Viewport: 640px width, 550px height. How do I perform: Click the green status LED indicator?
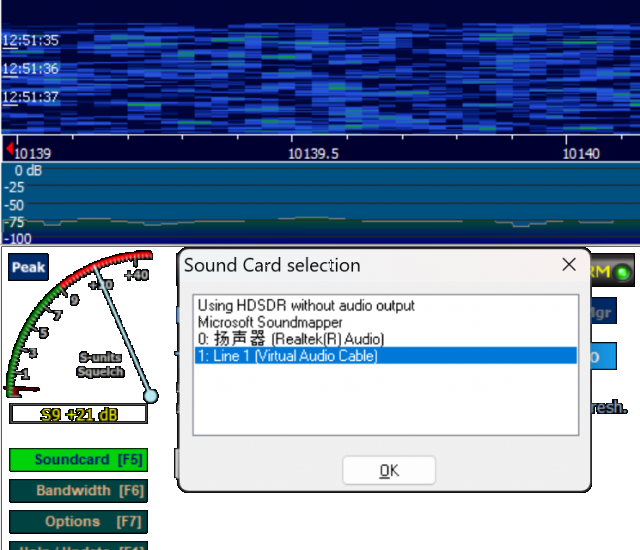click(623, 272)
